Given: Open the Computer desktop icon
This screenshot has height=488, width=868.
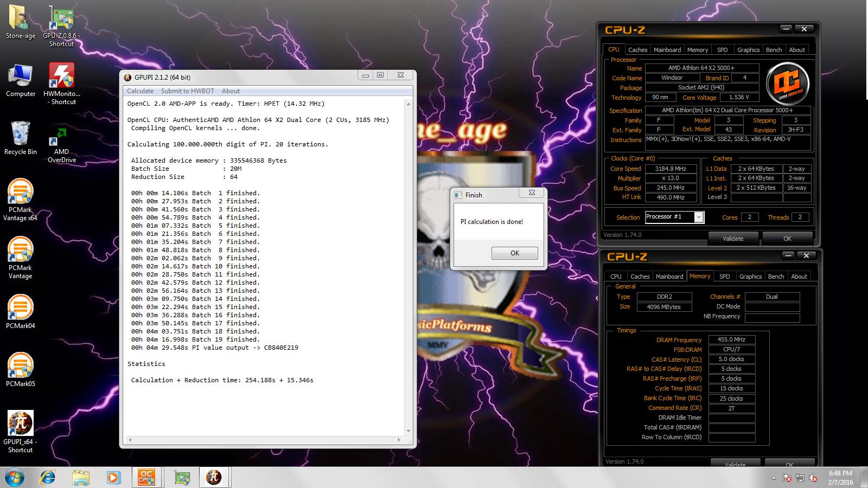Looking at the screenshot, I should click(x=21, y=80).
